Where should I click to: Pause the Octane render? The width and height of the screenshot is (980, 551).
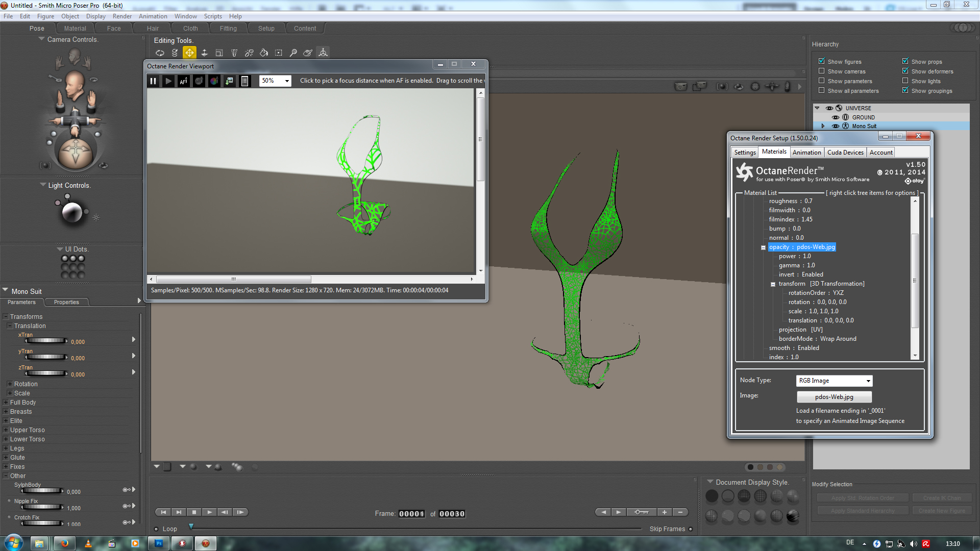click(153, 81)
